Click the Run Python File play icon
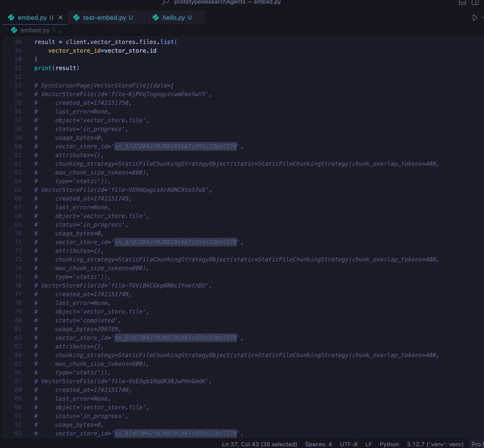This screenshot has height=448, width=484. coord(475,18)
